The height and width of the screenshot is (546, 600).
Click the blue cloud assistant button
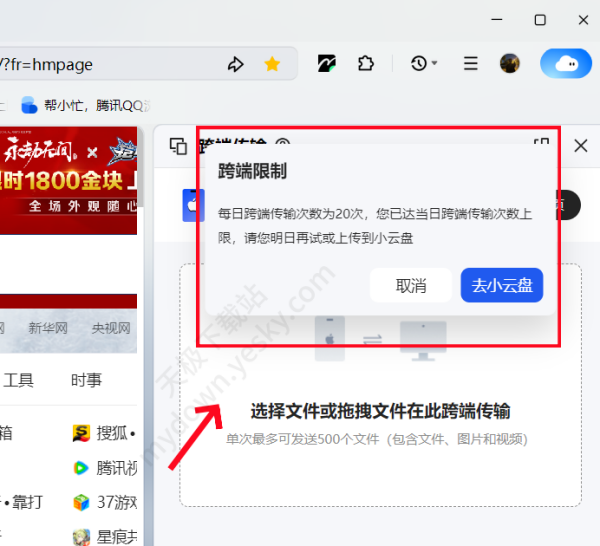[x=565, y=63]
